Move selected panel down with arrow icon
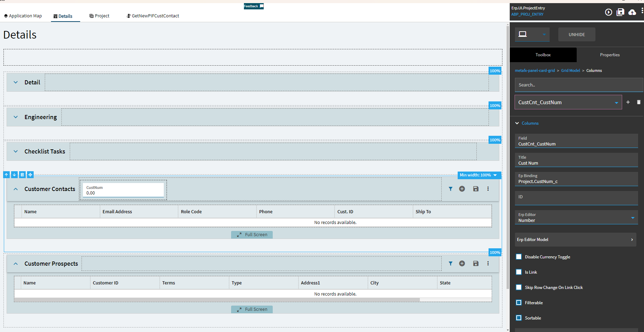The height and width of the screenshot is (332, 644). pos(15,175)
